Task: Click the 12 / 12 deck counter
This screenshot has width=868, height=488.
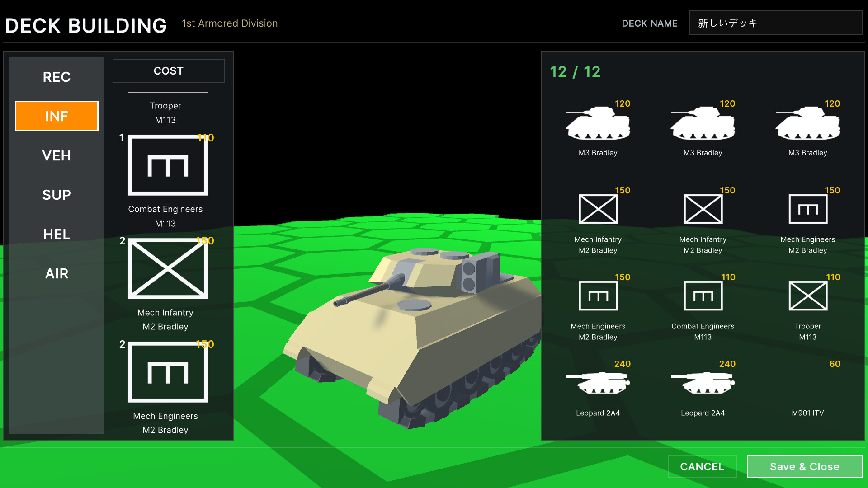Action: point(575,72)
